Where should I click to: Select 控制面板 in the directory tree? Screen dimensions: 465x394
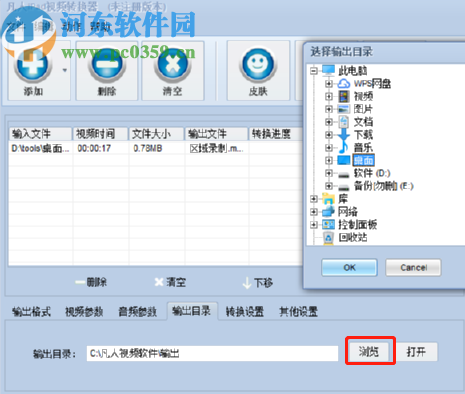coord(357,225)
